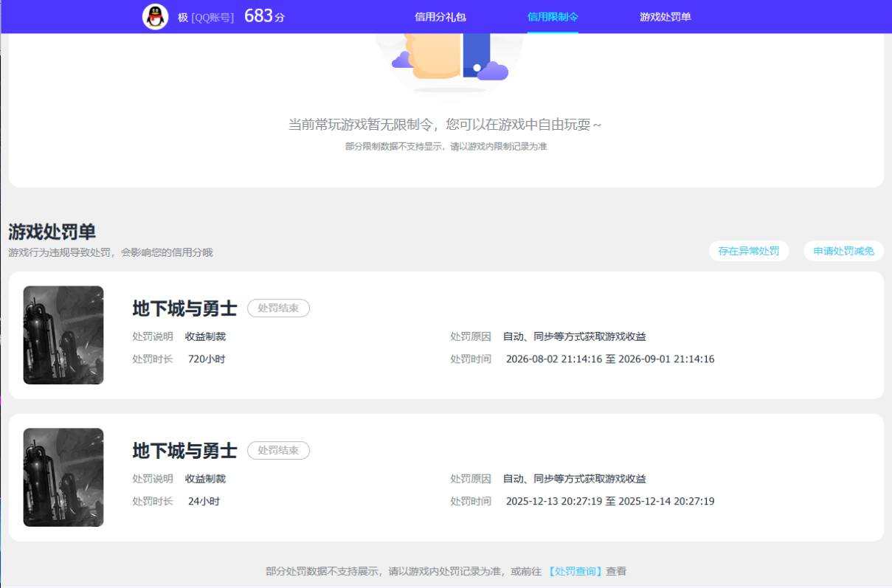This screenshot has width=892, height=588.
Task: Click the 683分 credit score
Action: pyautogui.click(x=264, y=16)
